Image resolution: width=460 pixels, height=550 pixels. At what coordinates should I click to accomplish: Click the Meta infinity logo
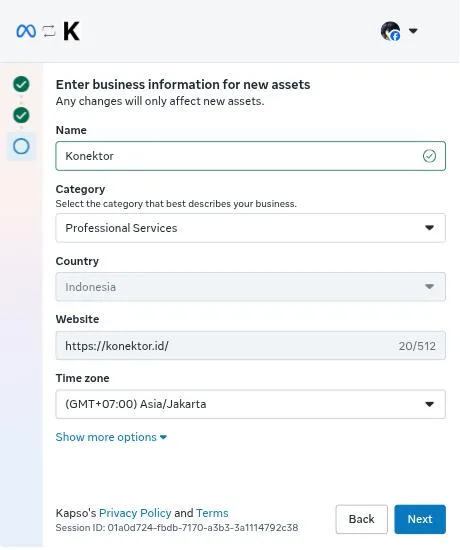(x=26, y=31)
